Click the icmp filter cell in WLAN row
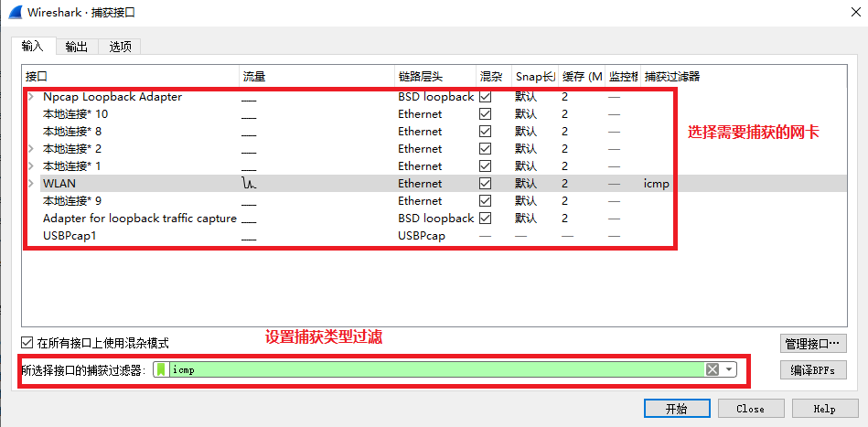868x427 pixels. [657, 184]
